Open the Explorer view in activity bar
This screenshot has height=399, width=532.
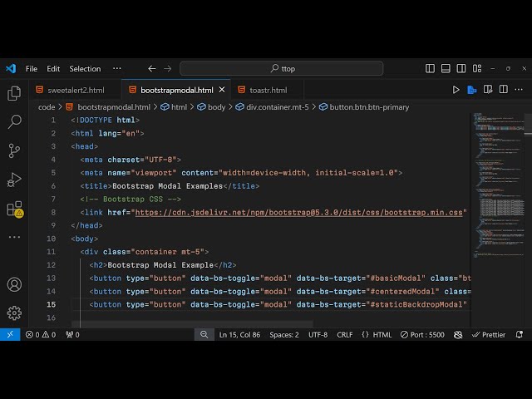14,93
